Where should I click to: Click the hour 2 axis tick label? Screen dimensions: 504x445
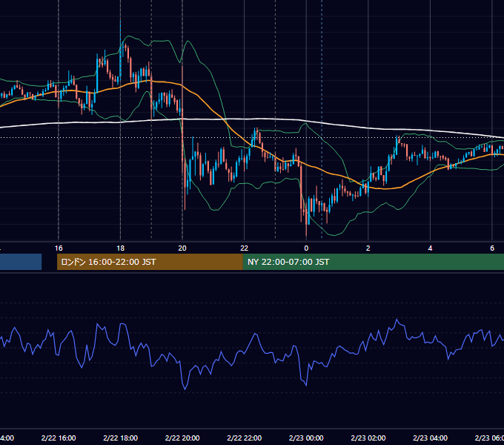pos(368,248)
